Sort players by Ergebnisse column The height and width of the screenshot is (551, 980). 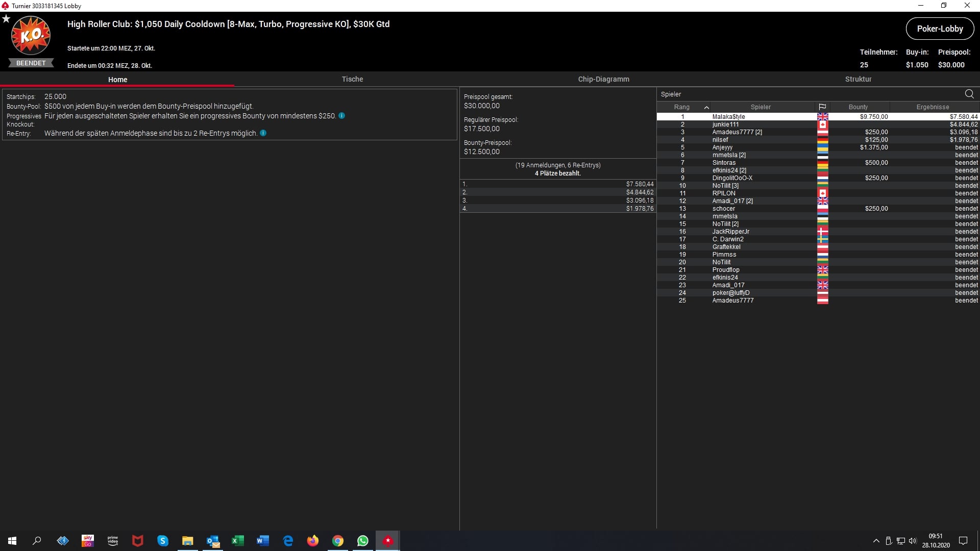pos(933,107)
